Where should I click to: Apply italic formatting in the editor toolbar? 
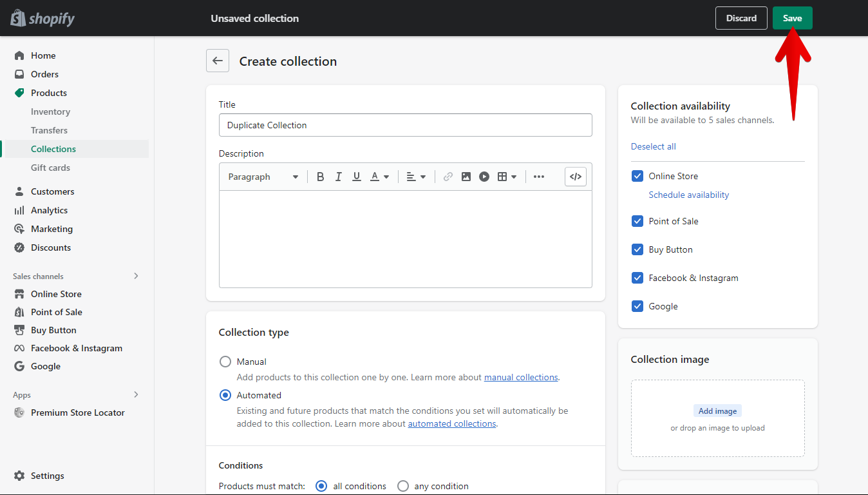338,176
